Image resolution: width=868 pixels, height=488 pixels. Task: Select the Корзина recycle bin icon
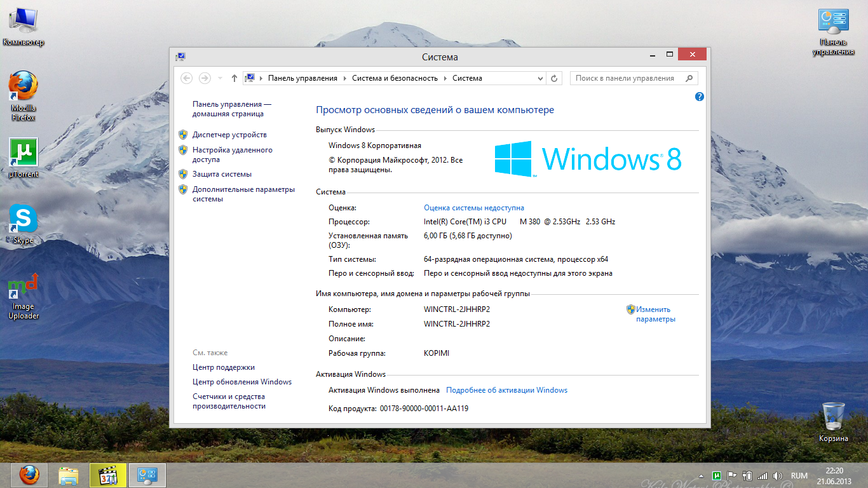pos(833,422)
